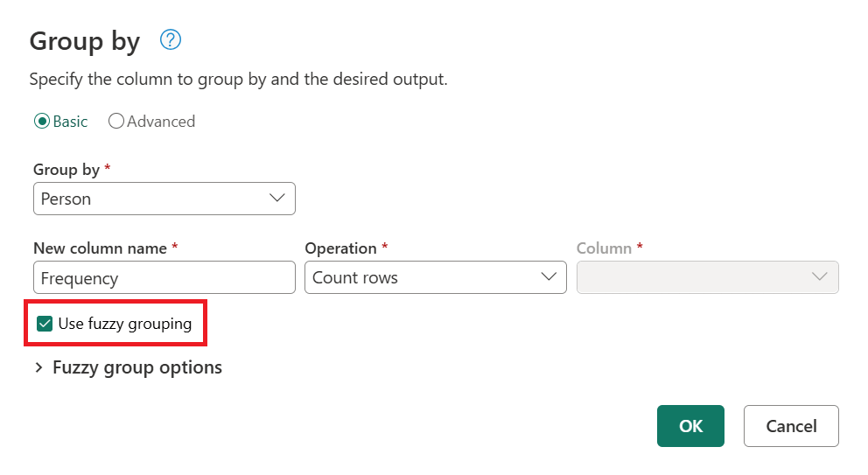
Task: Click the 'Use fuzzy grouping' label text
Action: pos(125,324)
